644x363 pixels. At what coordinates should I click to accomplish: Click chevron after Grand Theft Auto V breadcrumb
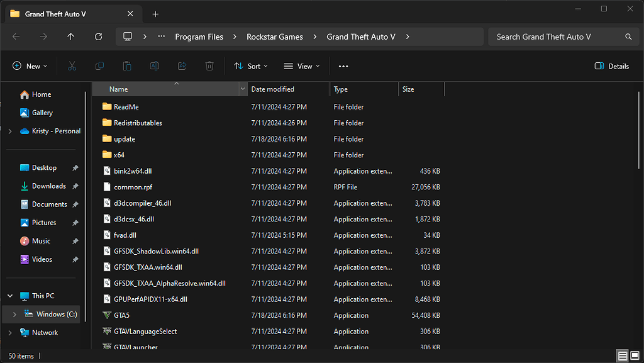(x=408, y=36)
